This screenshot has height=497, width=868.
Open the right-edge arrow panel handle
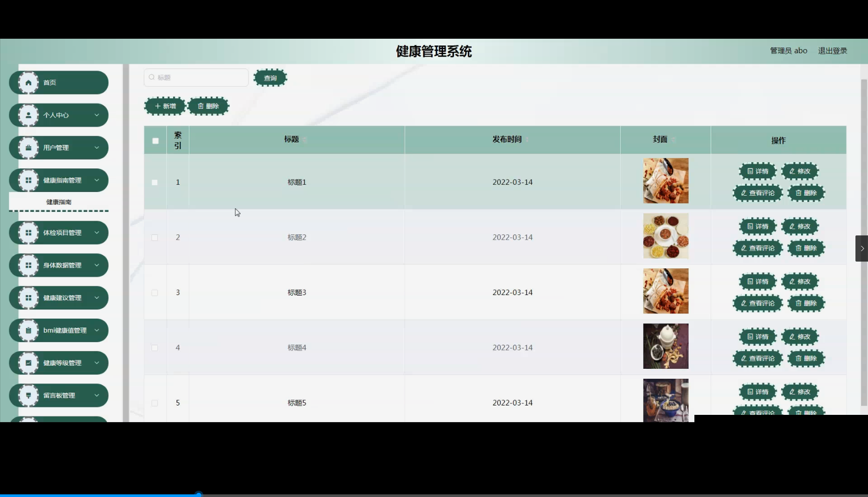coord(862,249)
